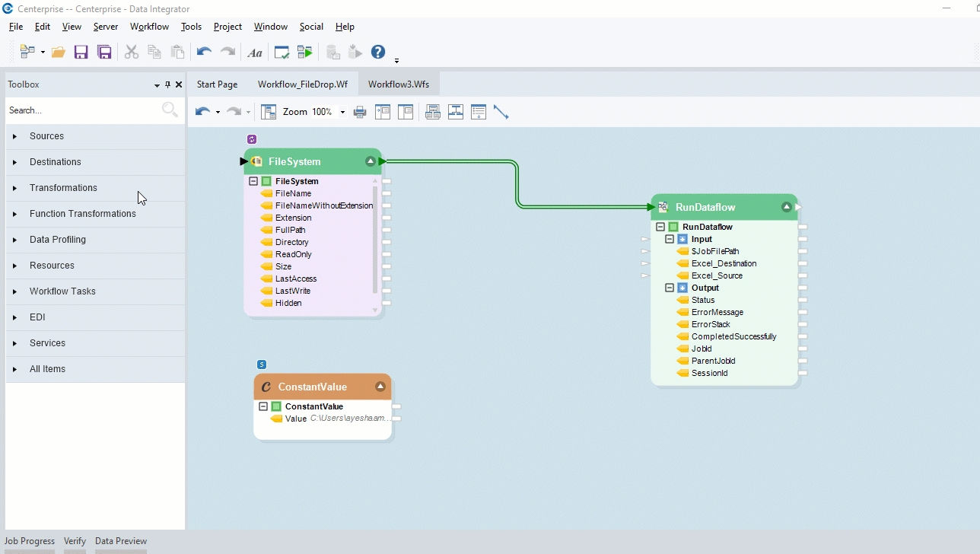Screen dimensions: 980x554
Task: Open the Job Progress panel
Action: [x=30, y=541]
